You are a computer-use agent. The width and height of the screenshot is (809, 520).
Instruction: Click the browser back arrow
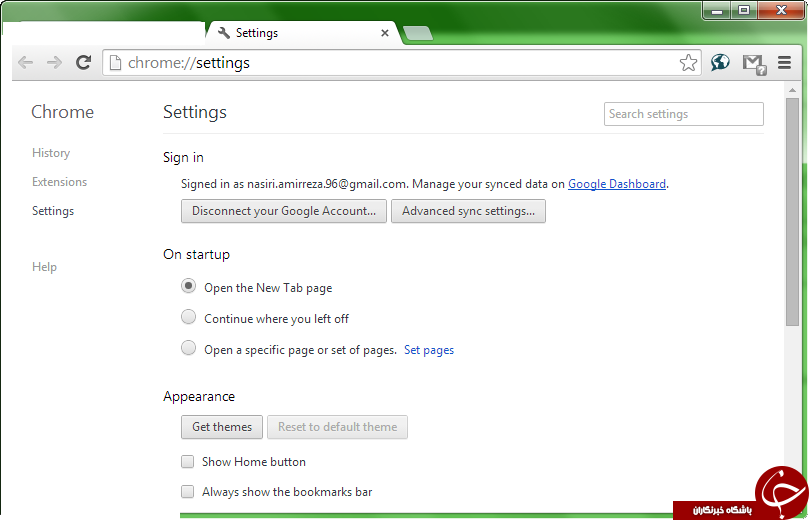tap(25, 63)
